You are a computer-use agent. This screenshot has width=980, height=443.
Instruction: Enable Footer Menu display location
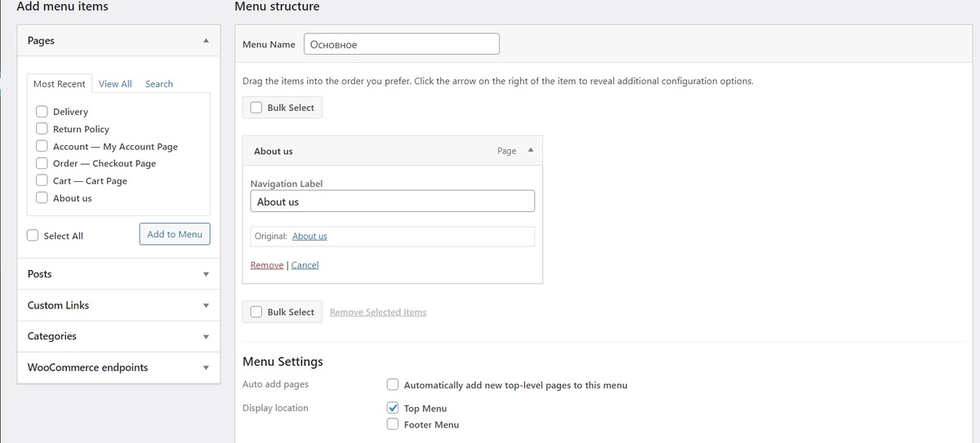click(x=393, y=424)
